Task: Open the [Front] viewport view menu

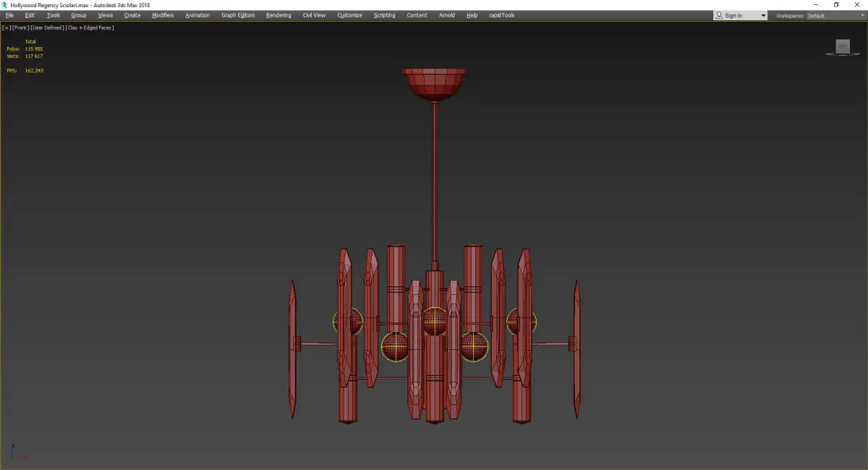Action: click(x=20, y=27)
